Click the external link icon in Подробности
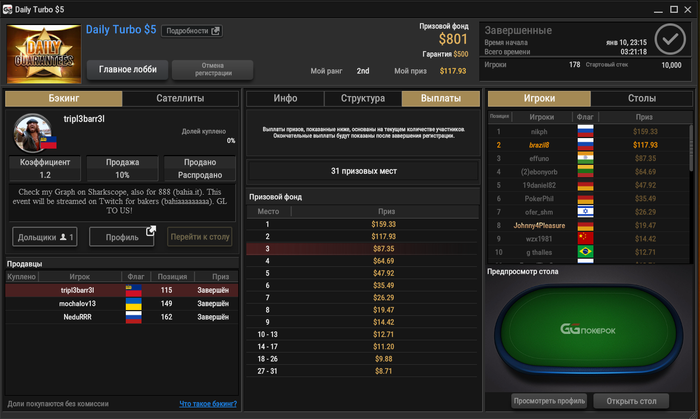 tap(216, 31)
